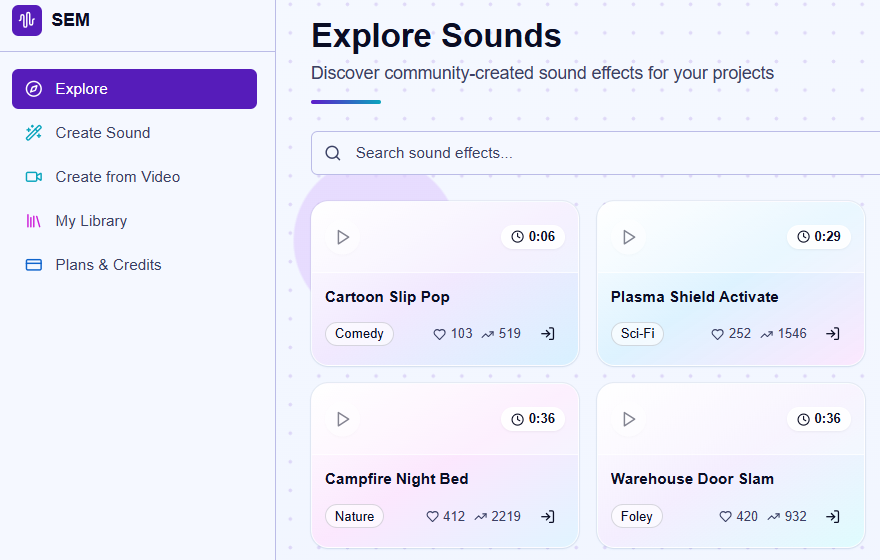The image size is (880, 560).
Task: Click the Explore Sounds heading
Action: click(x=436, y=36)
